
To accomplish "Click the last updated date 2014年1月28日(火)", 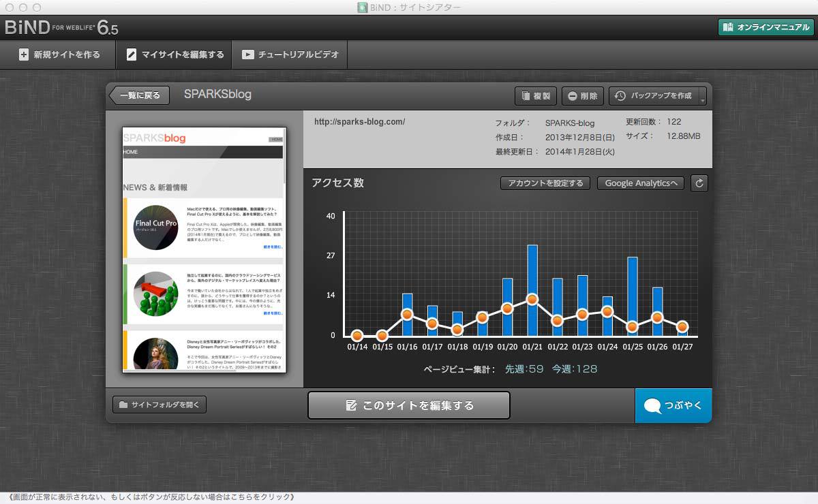I will tap(580, 152).
